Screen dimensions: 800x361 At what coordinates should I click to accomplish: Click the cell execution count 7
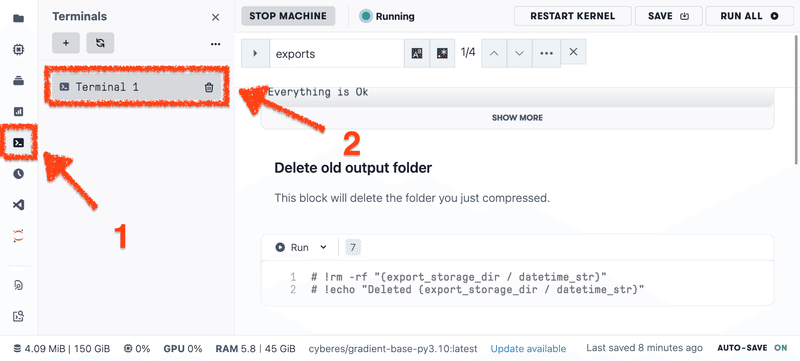coord(353,247)
